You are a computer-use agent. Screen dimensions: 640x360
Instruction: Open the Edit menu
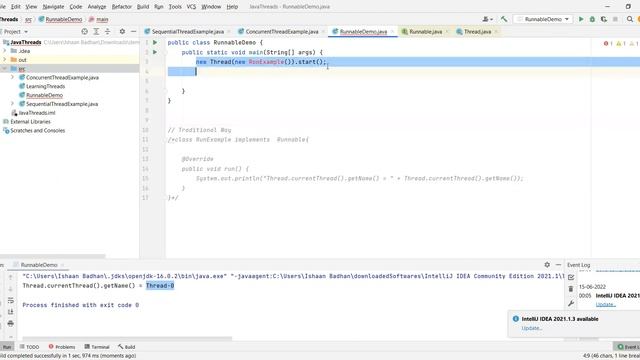16,7
